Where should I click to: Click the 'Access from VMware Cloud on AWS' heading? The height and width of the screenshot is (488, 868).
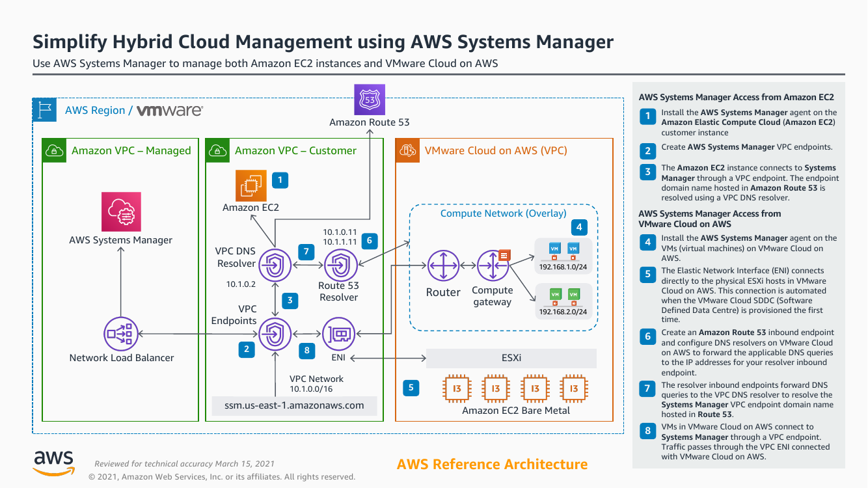click(x=710, y=219)
